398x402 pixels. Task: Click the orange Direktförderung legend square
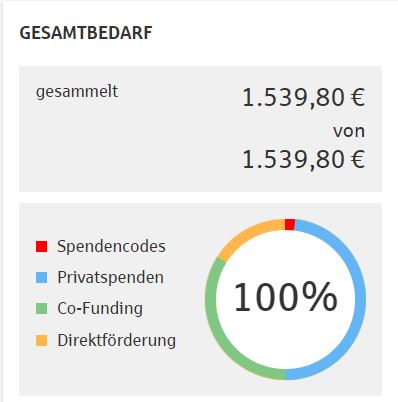pos(42,340)
